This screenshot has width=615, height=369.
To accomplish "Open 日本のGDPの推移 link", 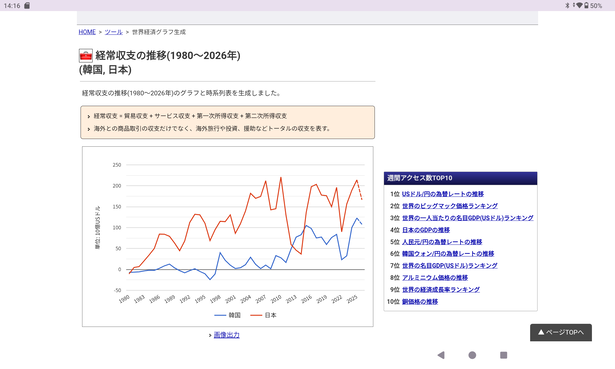I will click(426, 230).
